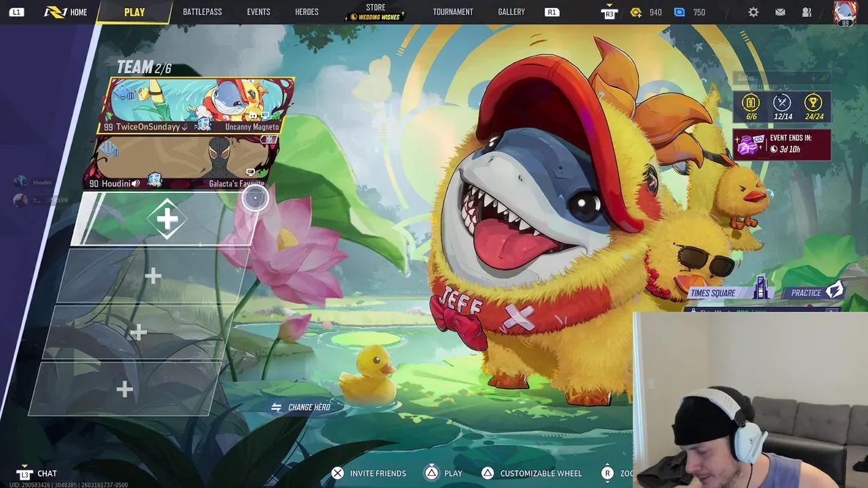Open settings gear icon
868x488 pixels.
(753, 12)
